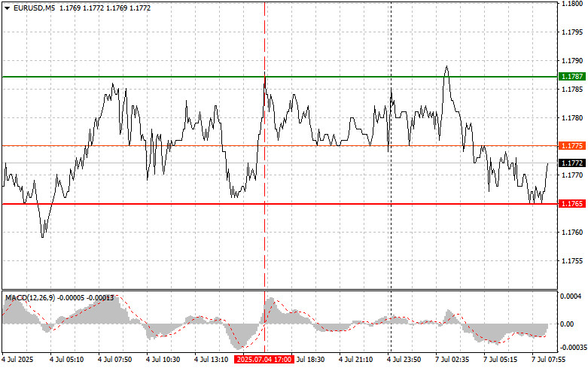Image resolution: width=588 pixels, height=368 pixels.
Task: Click the black 1.1772 current price tag
Action: pos(571,163)
